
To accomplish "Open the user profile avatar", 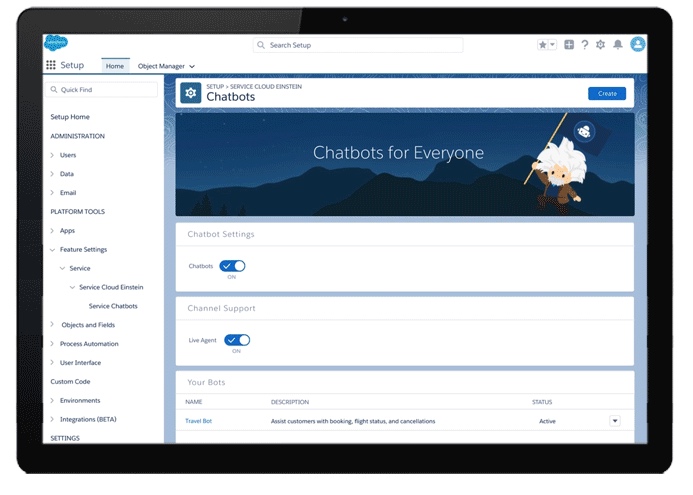I will click(638, 44).
